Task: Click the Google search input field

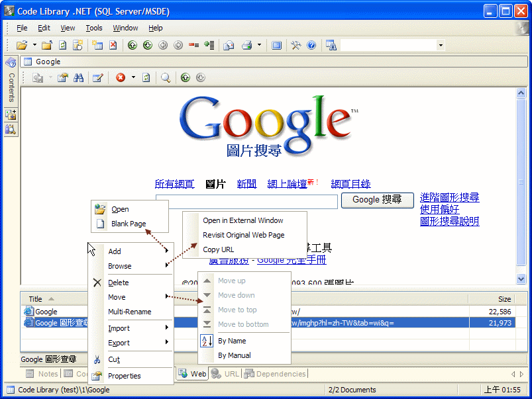Action: click(x=246, y=201)
